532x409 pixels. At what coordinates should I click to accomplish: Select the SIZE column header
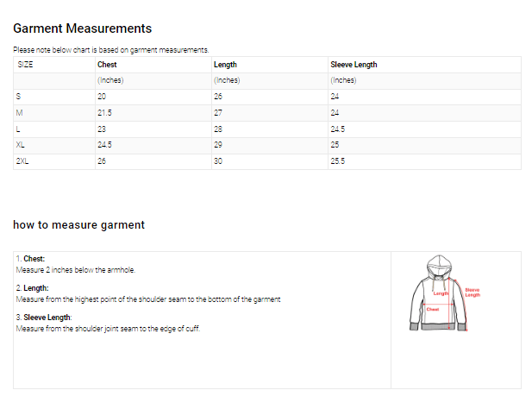(x=25, y=65)
